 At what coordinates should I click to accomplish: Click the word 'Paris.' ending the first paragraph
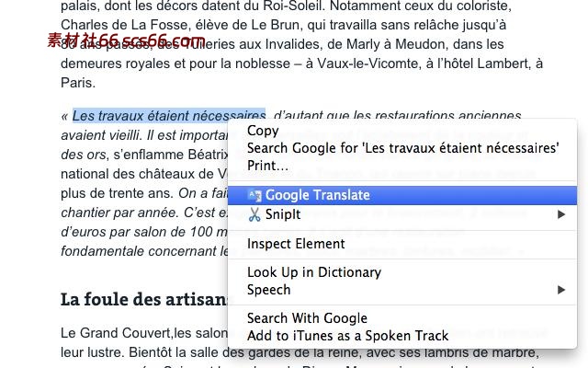[78, 83]
